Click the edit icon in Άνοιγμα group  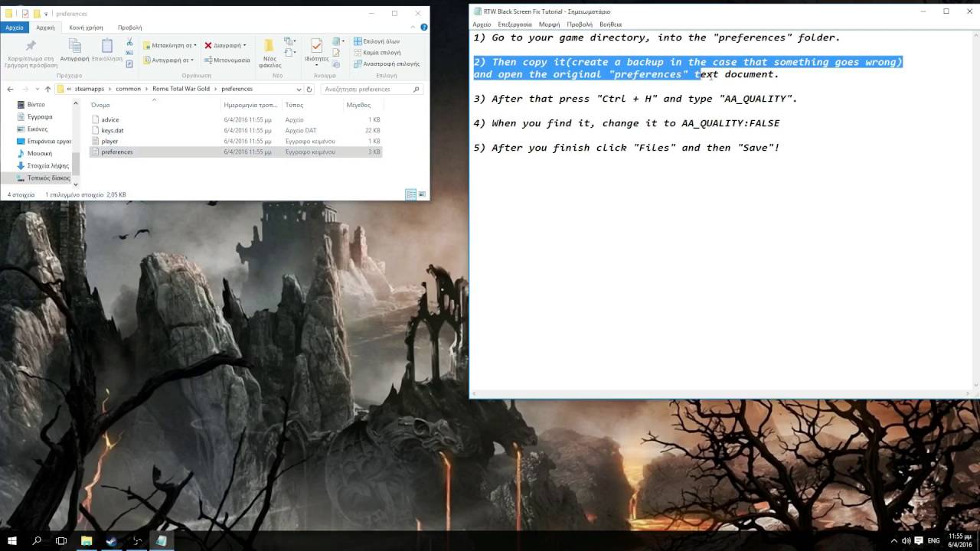(x=336, y=53)
